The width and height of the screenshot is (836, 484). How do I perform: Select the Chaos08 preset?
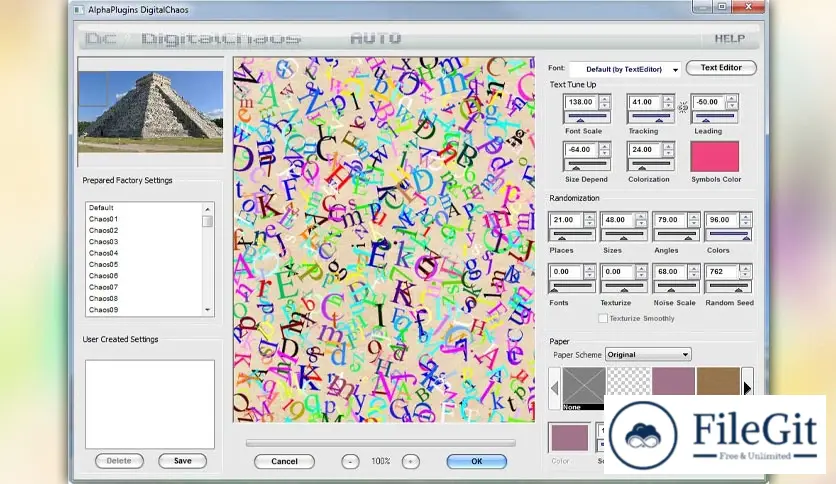[x=144, y=299]
